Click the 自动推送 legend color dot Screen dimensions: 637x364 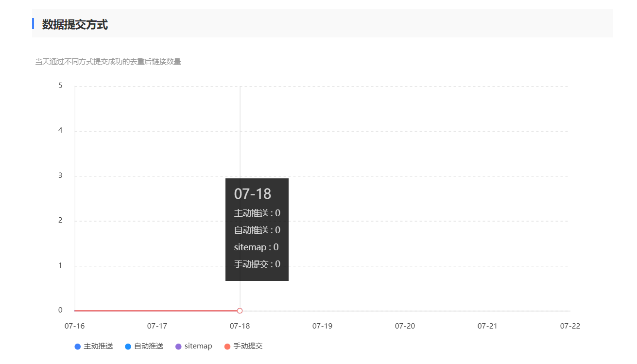[x=128, y=347]
